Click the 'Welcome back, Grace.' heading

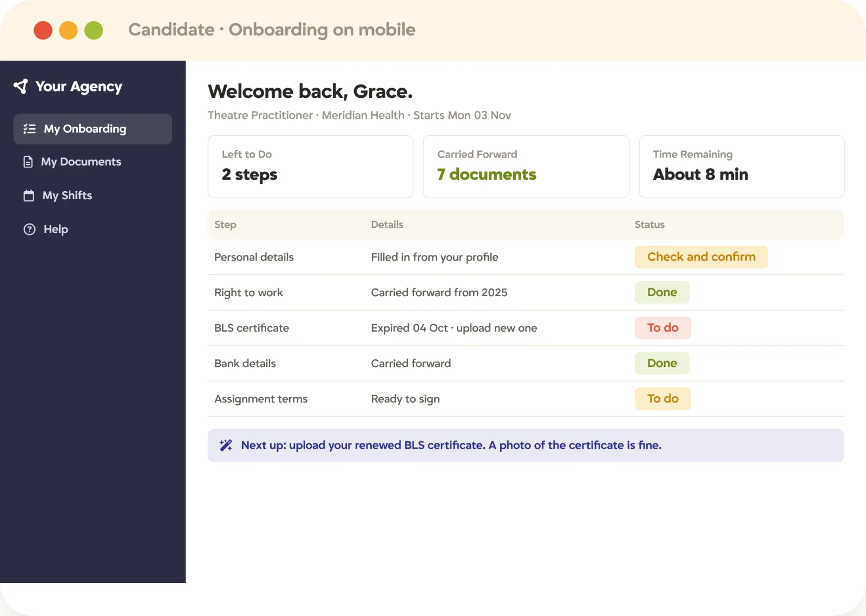tap(310, 91)
